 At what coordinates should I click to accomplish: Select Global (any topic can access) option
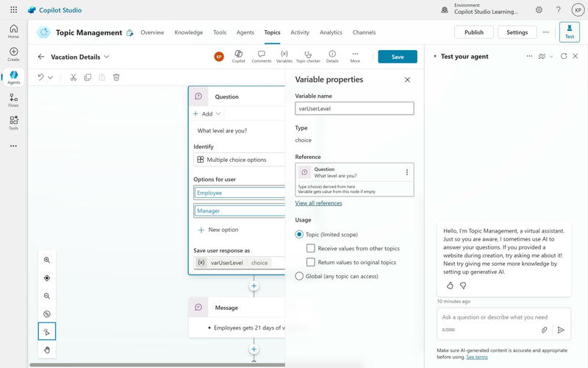click(299, 276)
